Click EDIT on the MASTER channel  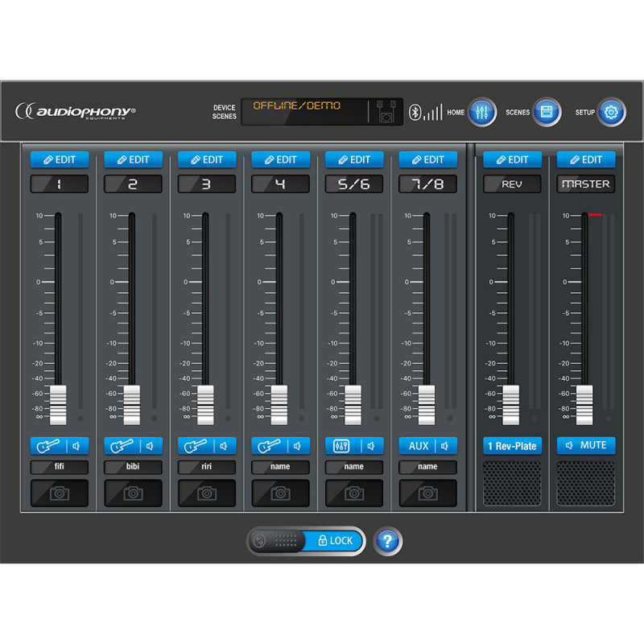586,159
